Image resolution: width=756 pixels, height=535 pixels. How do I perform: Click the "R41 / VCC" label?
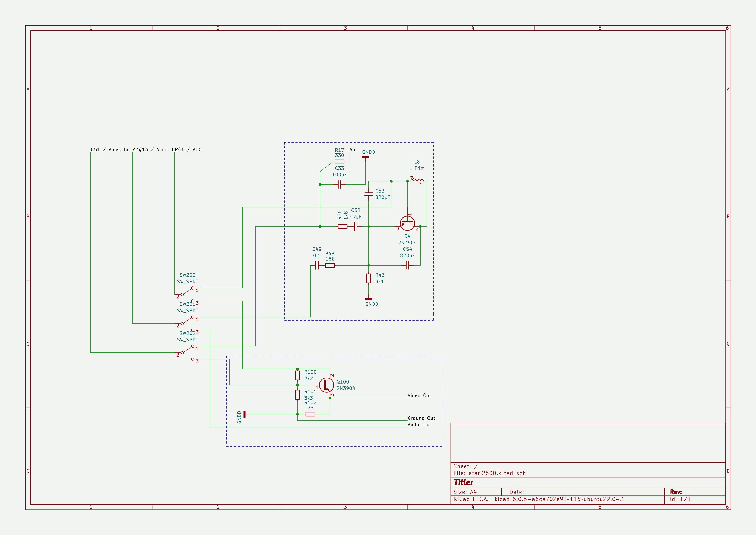[x=188, y=149]
